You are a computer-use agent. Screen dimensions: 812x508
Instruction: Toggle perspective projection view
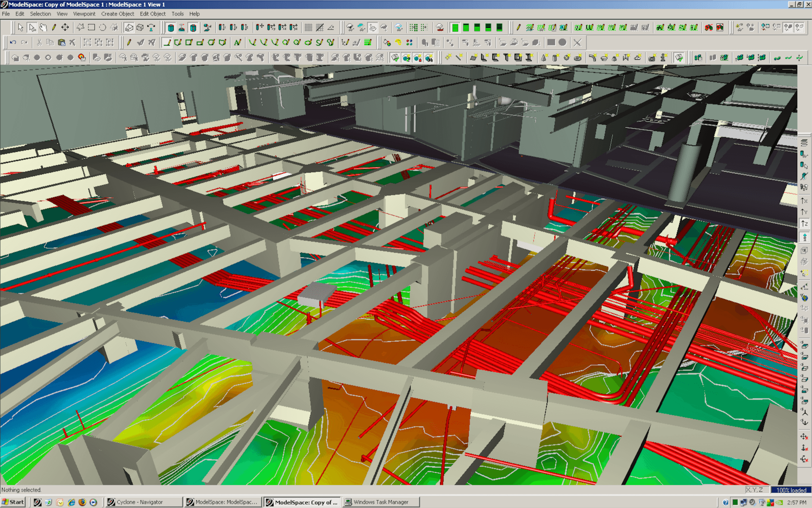(x=129, y=27)
